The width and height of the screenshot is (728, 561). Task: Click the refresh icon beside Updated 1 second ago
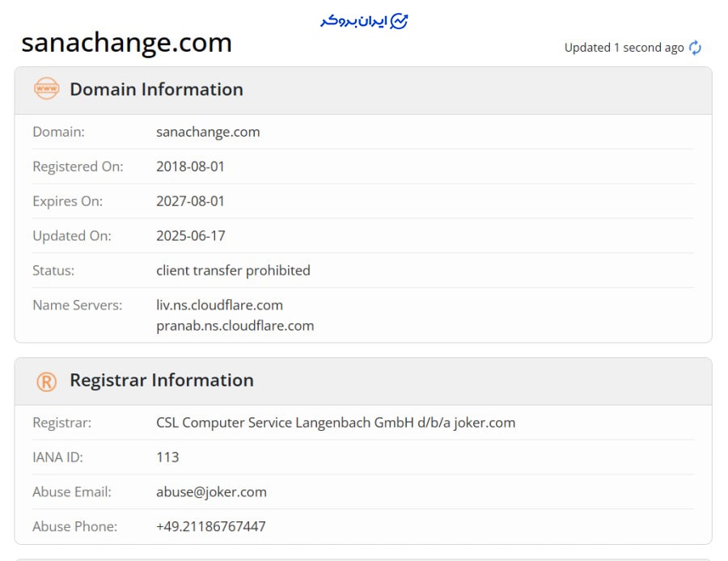(695, 48)
